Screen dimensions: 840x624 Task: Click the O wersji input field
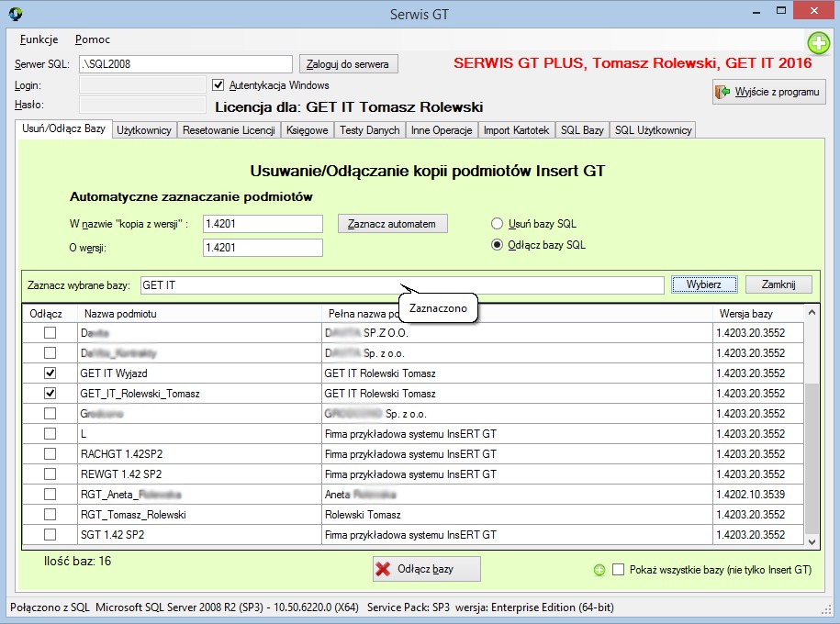[263, 248]
